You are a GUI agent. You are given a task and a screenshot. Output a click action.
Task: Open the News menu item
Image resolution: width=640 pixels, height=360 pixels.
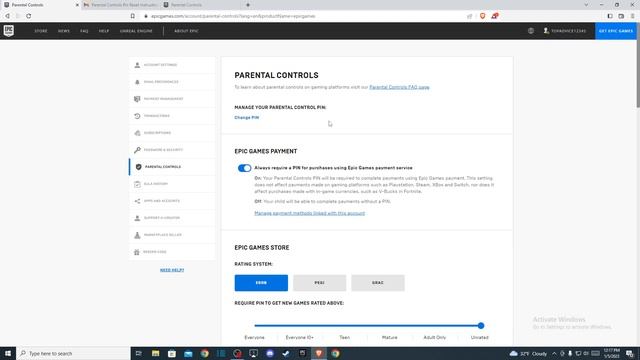click(x=64, y=31)
